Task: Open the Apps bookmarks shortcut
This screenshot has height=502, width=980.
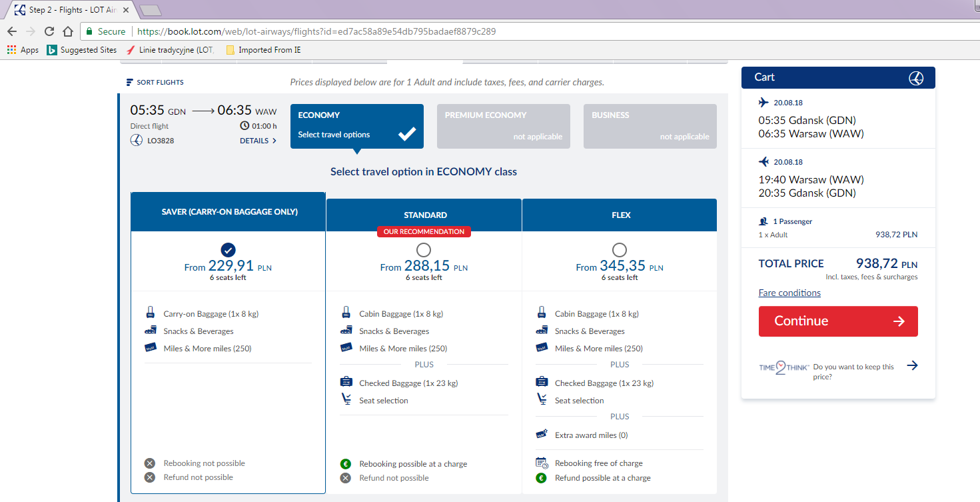Action: pyautogui.click(x=23, y=50)
